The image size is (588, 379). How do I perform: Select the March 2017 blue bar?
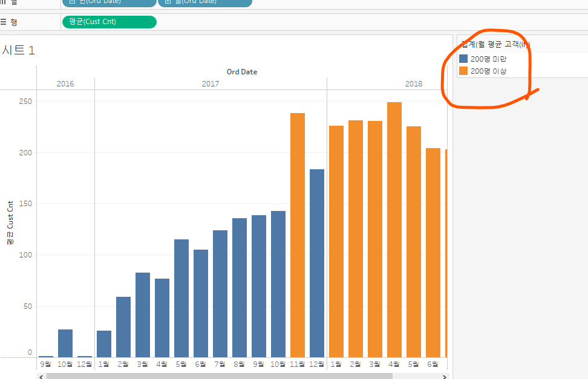[x=143, y=315]
